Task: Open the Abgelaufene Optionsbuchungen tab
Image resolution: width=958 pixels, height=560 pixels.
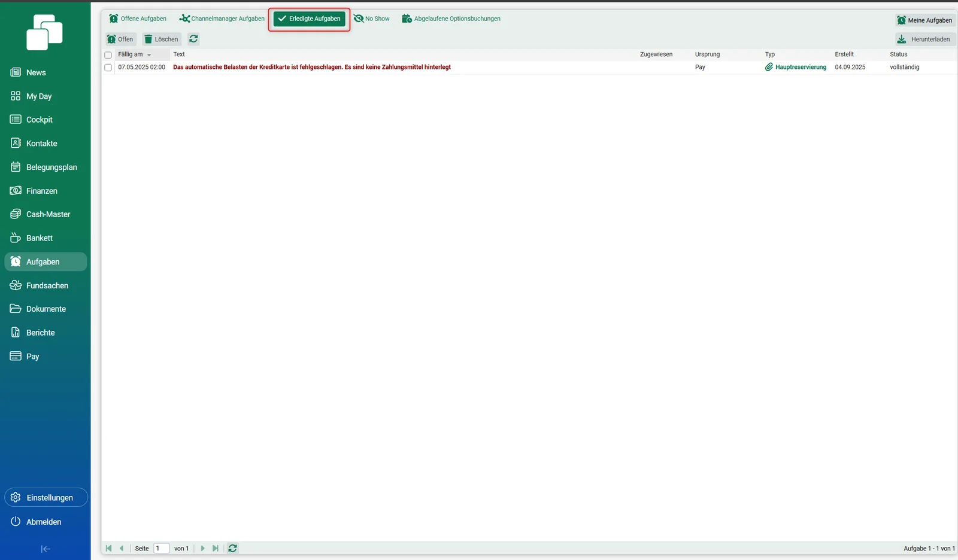Action: [x=451, y=19]
